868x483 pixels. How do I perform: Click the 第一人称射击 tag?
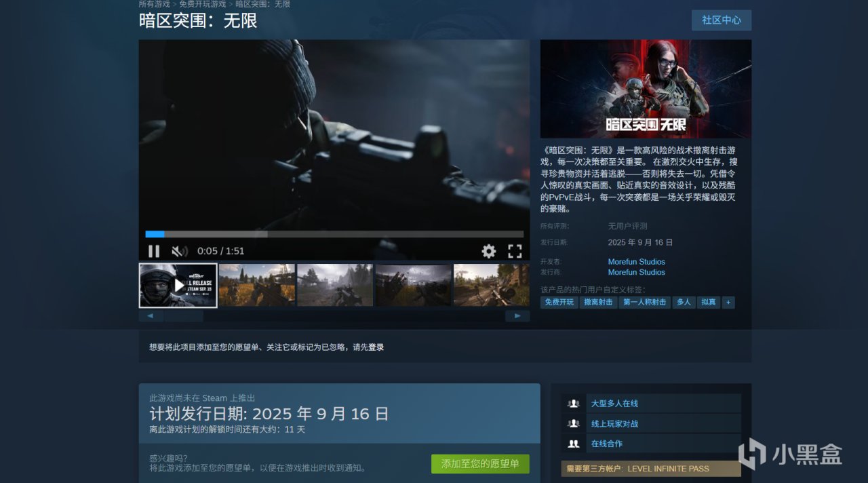[x=645, y=303]
